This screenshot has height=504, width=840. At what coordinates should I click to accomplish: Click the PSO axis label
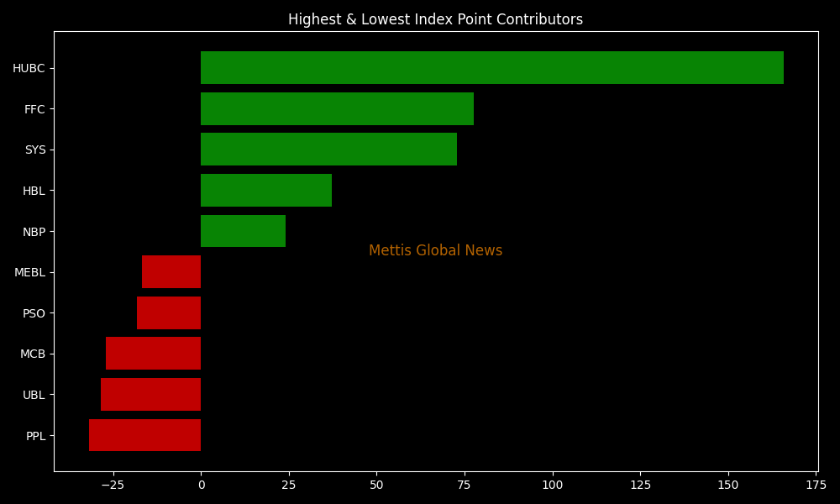[x=34, y=313]
